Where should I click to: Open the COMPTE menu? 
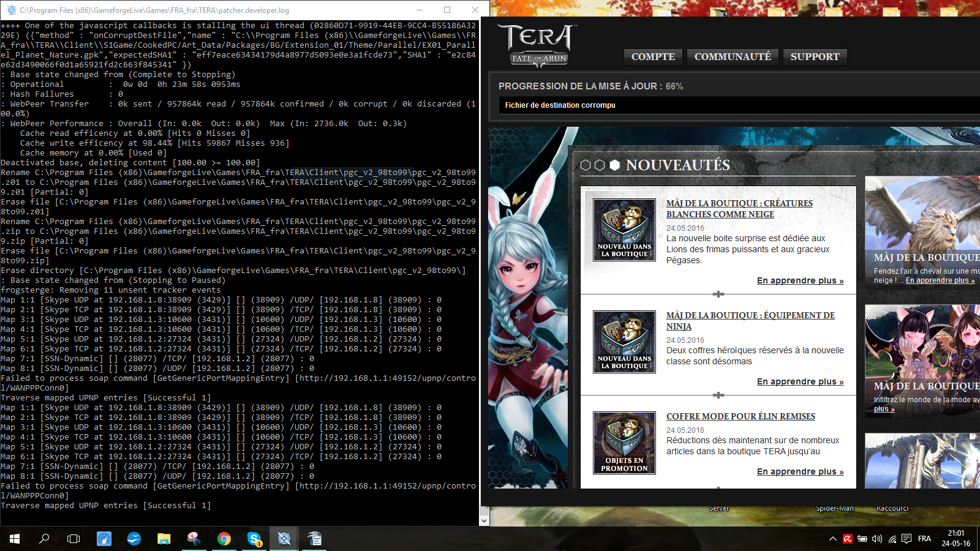tap(653, 57)
